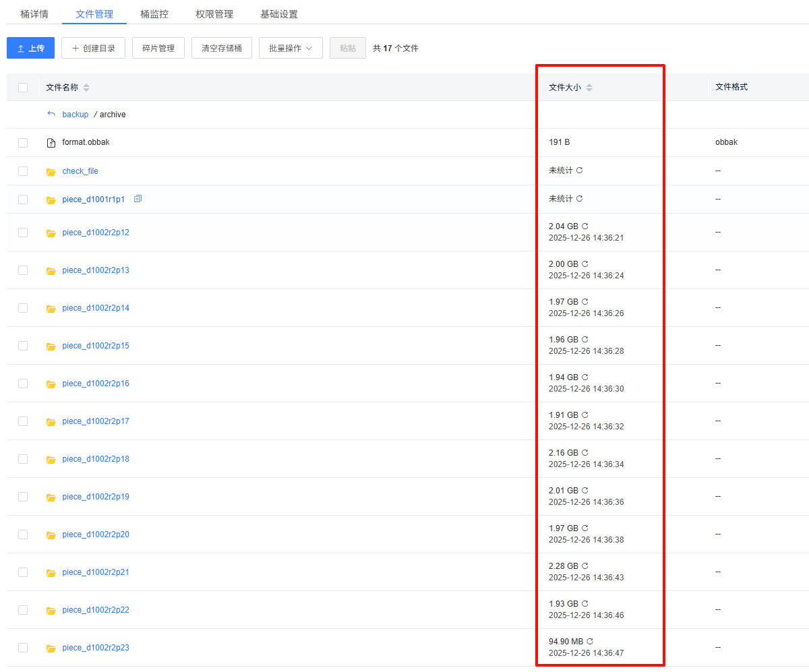Open the 批量操作 dropdown menu
The image size is (809, 672).
[x=291, y=49]
